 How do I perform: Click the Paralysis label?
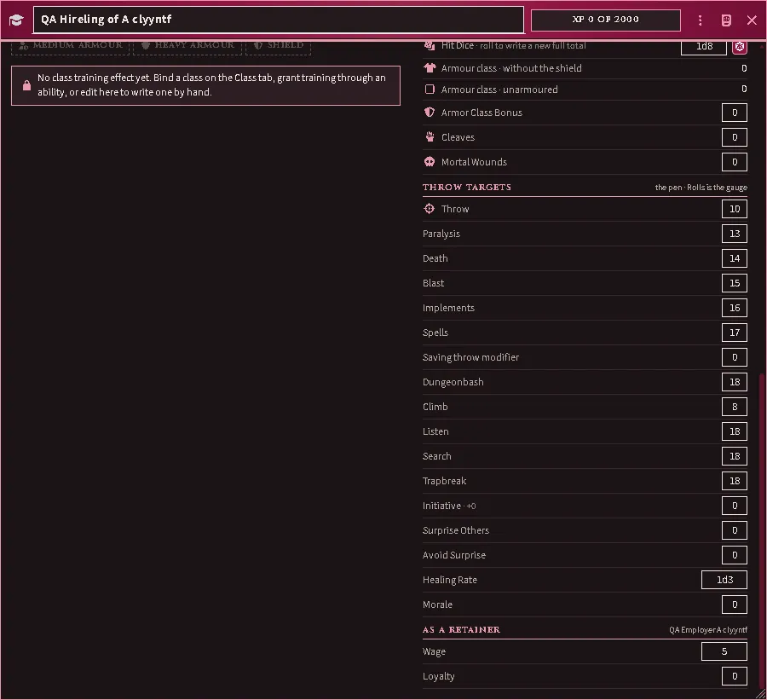click(441, 234)
